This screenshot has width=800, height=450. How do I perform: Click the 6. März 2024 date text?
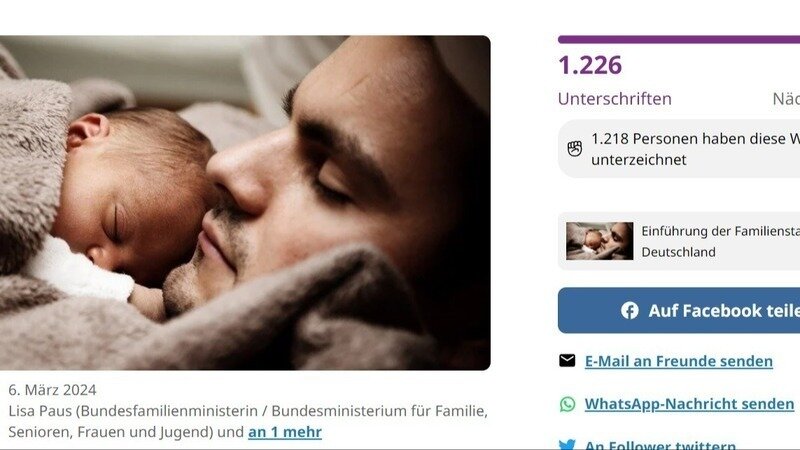[x=52, y=390]
